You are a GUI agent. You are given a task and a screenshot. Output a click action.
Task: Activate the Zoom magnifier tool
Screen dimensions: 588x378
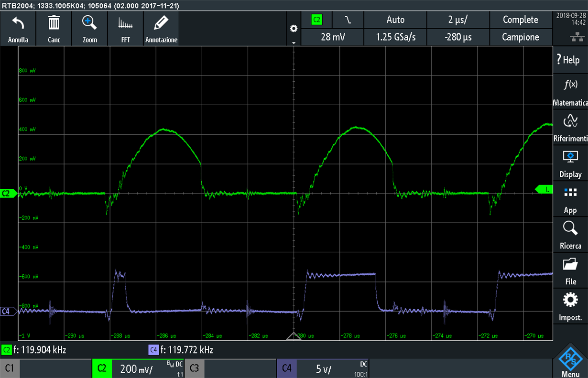coord(89,22)
